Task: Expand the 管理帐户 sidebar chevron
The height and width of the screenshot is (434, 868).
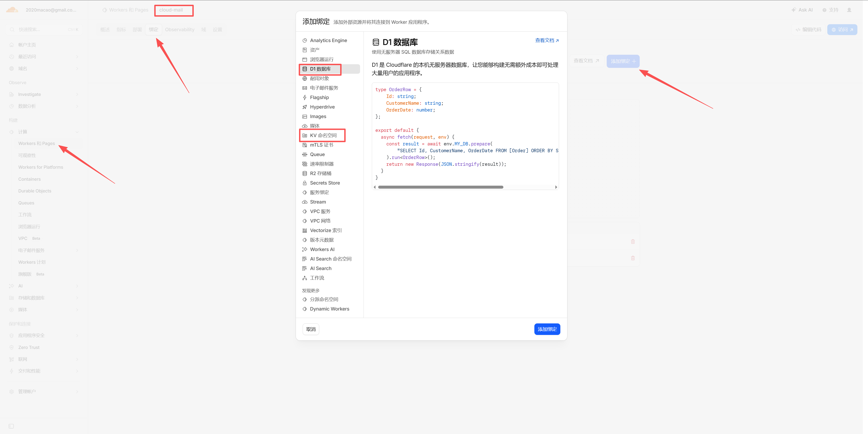Action: (x=77, y=391)
